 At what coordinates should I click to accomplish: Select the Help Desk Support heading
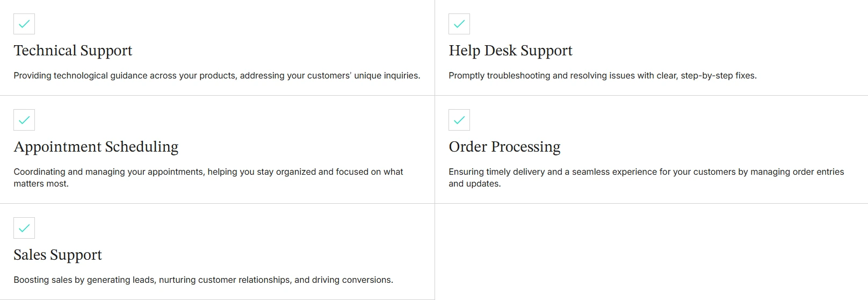[x=511, y=51]
